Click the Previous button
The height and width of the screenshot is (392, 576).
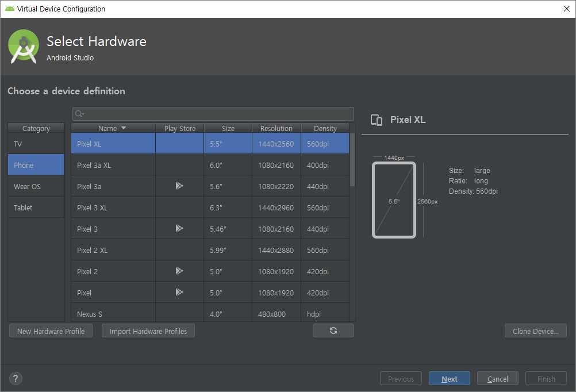(x=401, y=379)
